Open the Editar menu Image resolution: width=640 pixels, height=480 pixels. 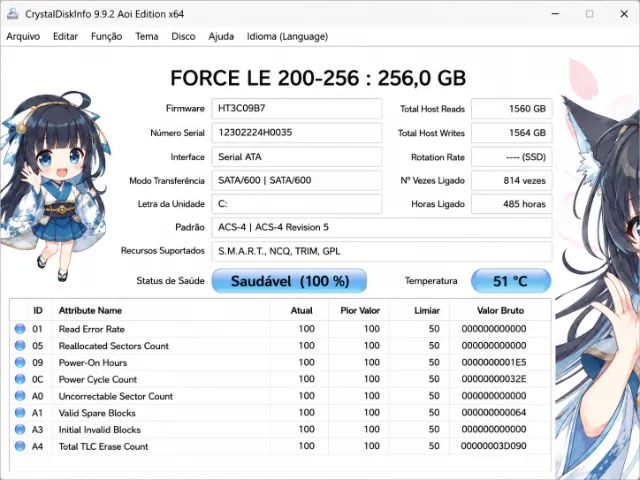pyautogui.click(x=65, y=37)
